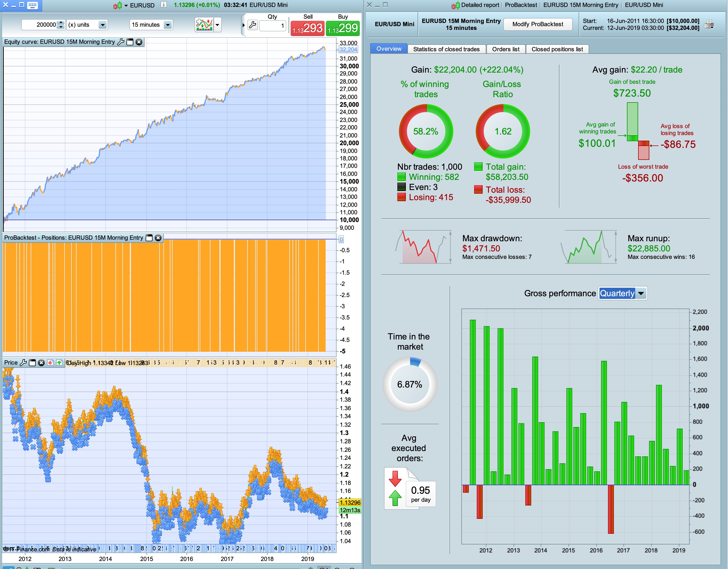Open order settings wrench beside Qty

253,25
